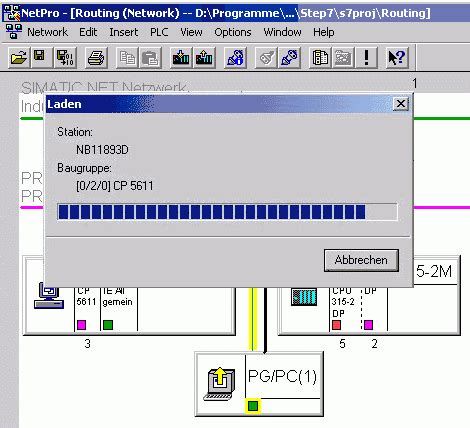Click the NetPro window title bar

(235, 13)
